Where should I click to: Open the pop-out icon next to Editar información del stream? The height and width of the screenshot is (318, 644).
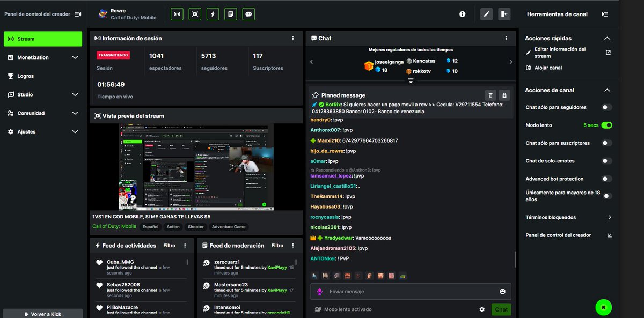point(608,53)
